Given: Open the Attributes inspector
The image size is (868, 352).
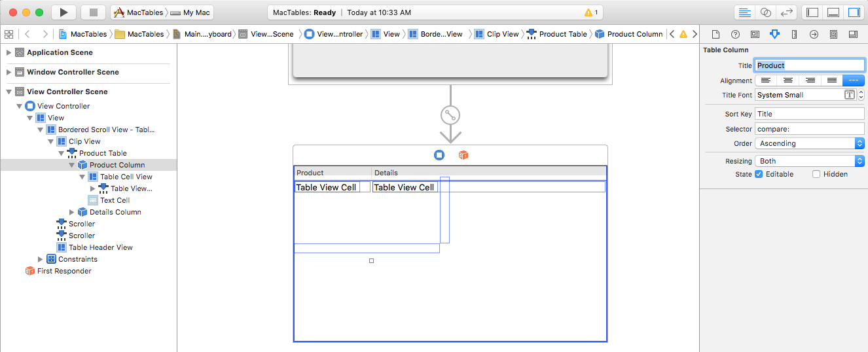Looking at the screenshot, I should pyautogui.click(x=774, y=34).
